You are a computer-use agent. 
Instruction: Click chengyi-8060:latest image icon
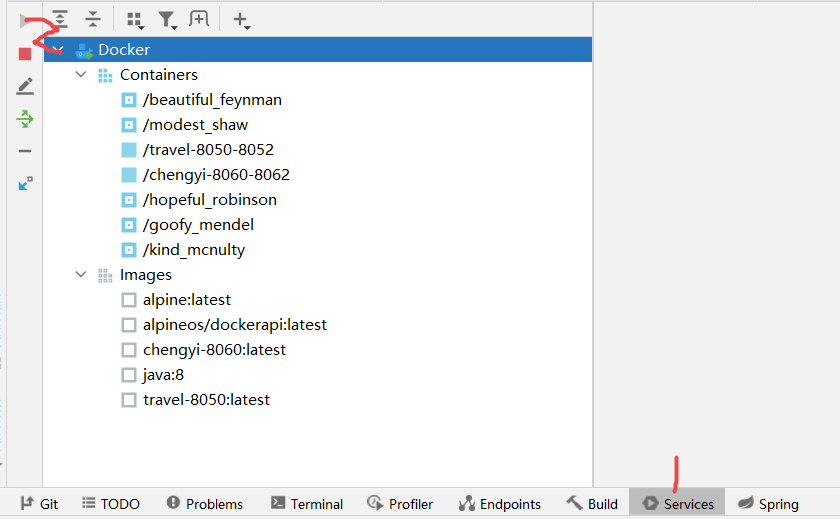(x=129, y=350)
